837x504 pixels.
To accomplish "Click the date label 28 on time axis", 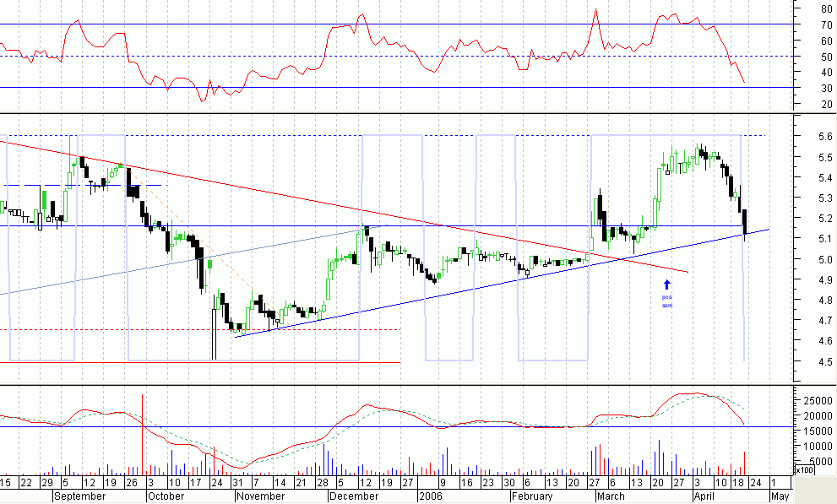I will pyautogui.click(x=323, y=483).
